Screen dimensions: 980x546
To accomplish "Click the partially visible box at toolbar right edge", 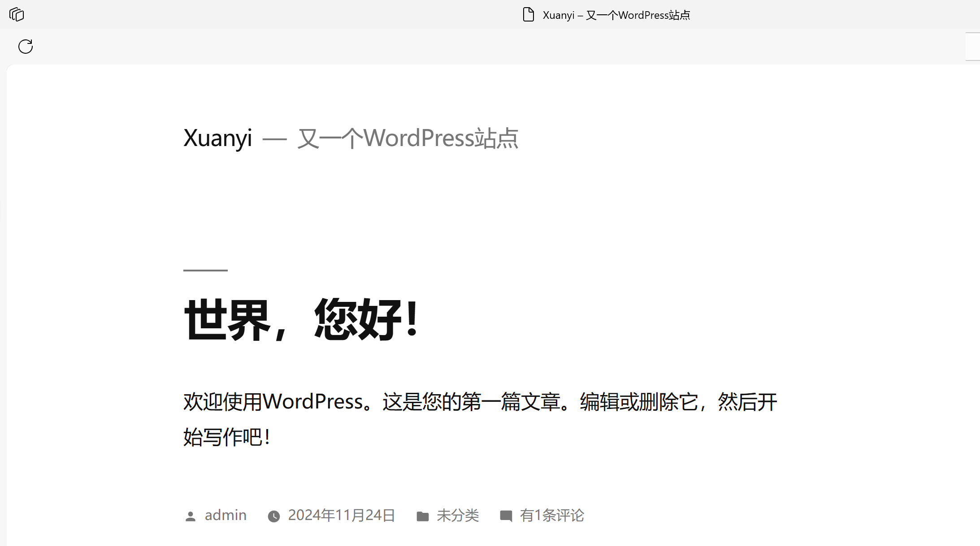I will (973, 46).
